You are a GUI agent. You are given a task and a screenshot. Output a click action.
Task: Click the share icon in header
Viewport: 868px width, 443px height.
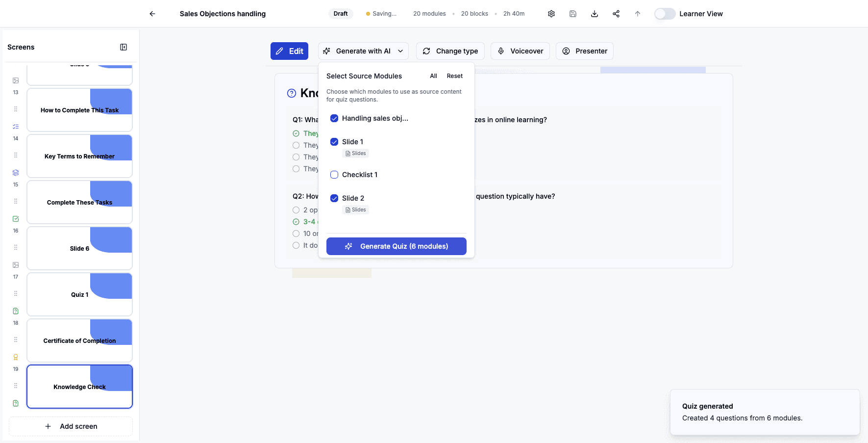(616, 14)
